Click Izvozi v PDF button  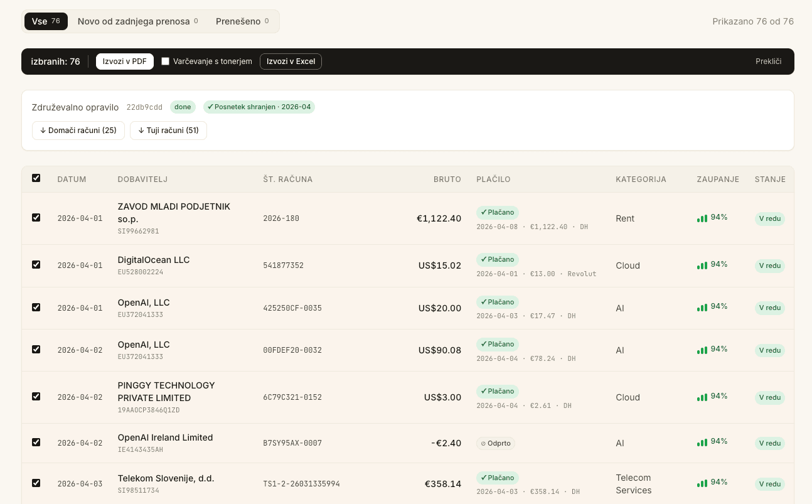click(x=125, y=62)
